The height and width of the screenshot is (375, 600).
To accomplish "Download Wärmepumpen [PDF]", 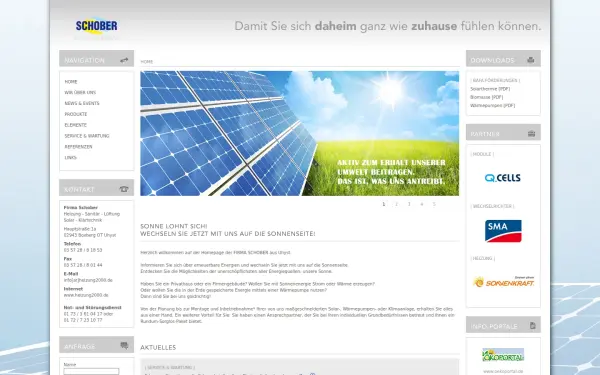I will click(492, 106).
